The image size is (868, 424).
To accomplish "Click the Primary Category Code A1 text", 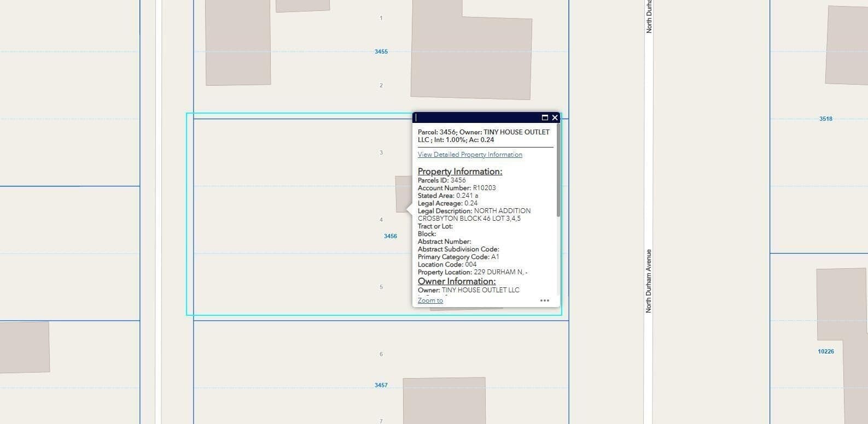I will click(458, 257).
